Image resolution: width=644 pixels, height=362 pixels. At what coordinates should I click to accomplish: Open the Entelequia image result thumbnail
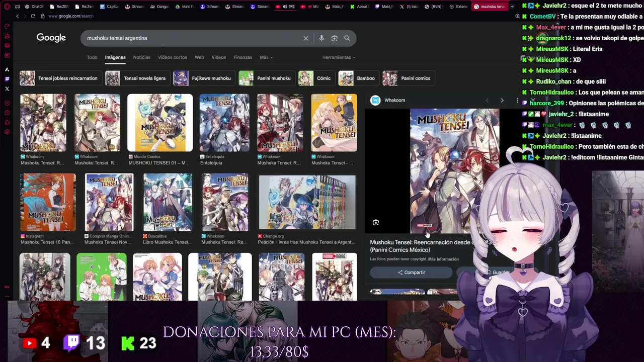(224, 123)
